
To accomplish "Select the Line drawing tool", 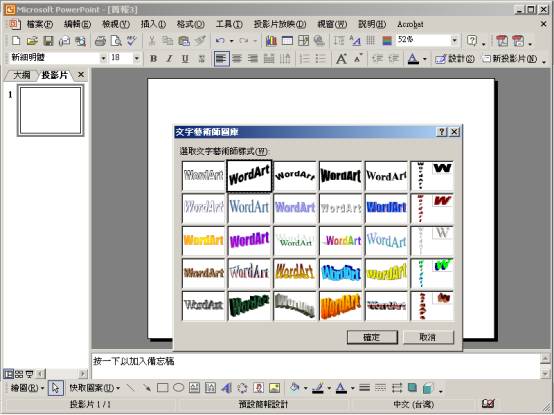I will click(130, 388).
